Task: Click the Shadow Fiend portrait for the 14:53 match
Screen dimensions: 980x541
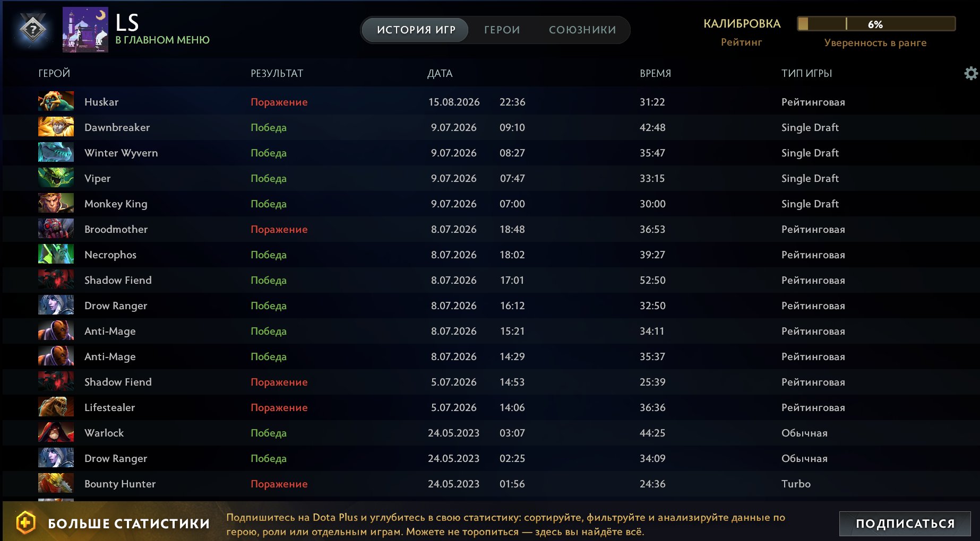Action: [56, 381]
